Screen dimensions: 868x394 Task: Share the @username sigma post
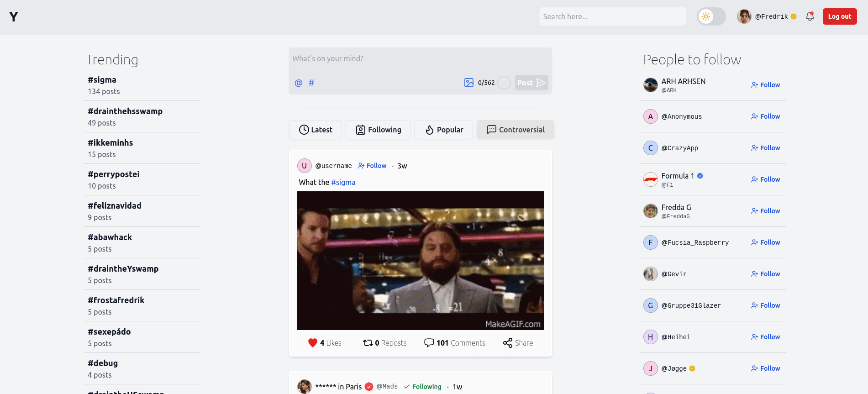(518, 343)
